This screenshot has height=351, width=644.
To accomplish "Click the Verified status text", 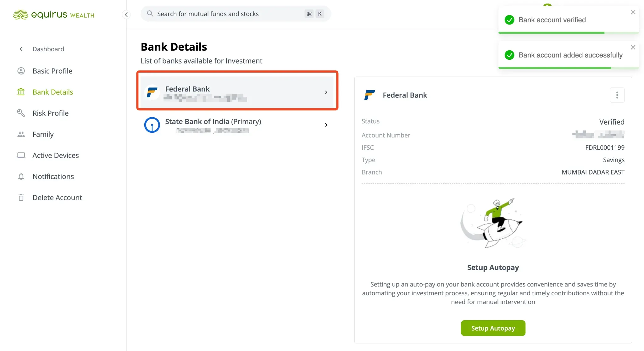I will coord(612,122).
